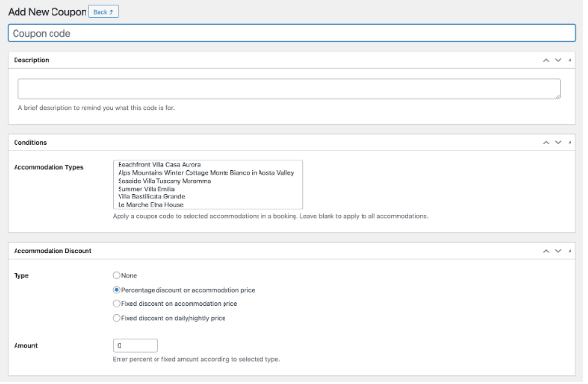Grab the Description textarea resize handle

coord(558,97)
